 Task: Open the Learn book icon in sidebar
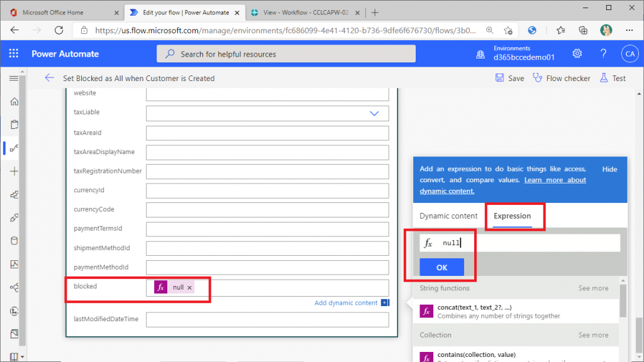pos(14,357)
